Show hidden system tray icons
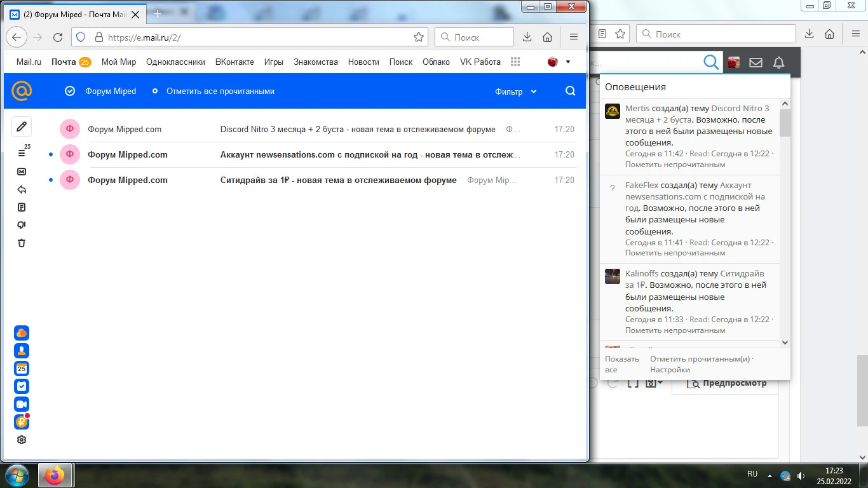 pos(770,475)
